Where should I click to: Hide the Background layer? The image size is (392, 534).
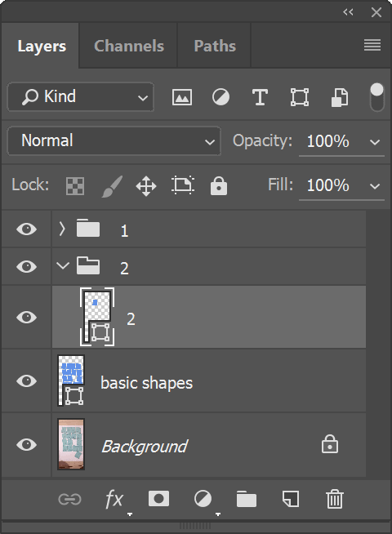27,444
